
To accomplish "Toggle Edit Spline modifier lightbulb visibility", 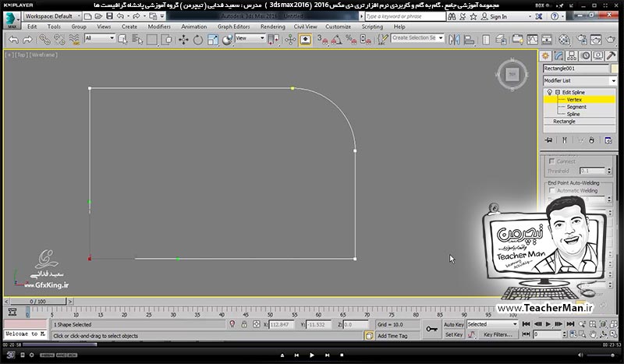I will coord(550,92).
